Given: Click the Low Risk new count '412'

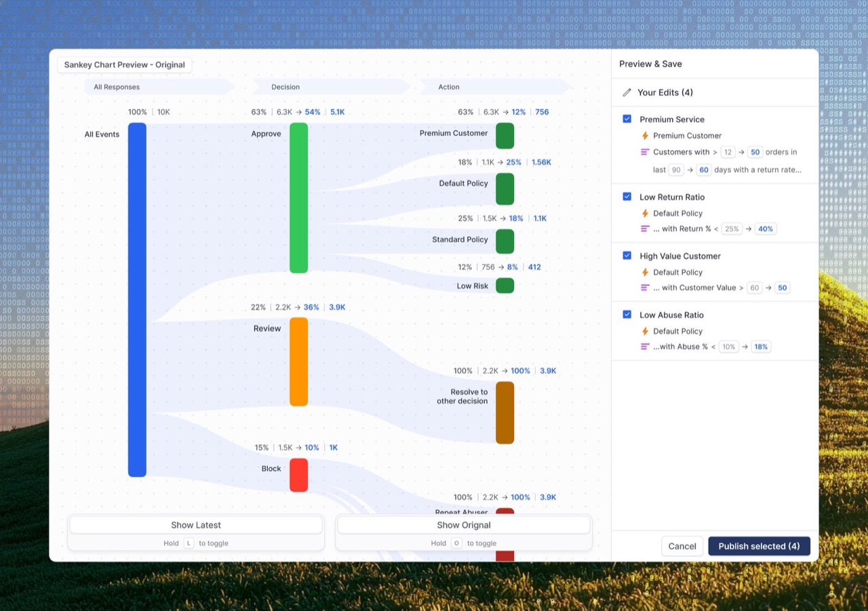Looking at the screenshot, I should (534, 267).
